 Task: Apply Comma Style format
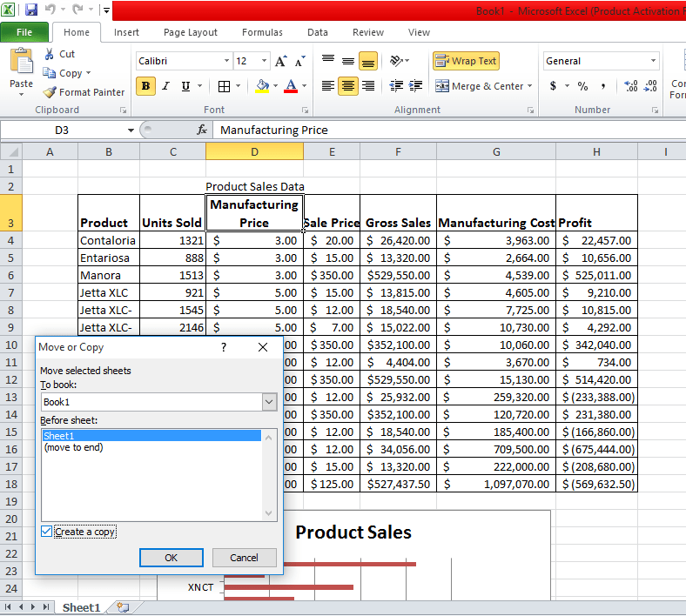coord(603,86)
